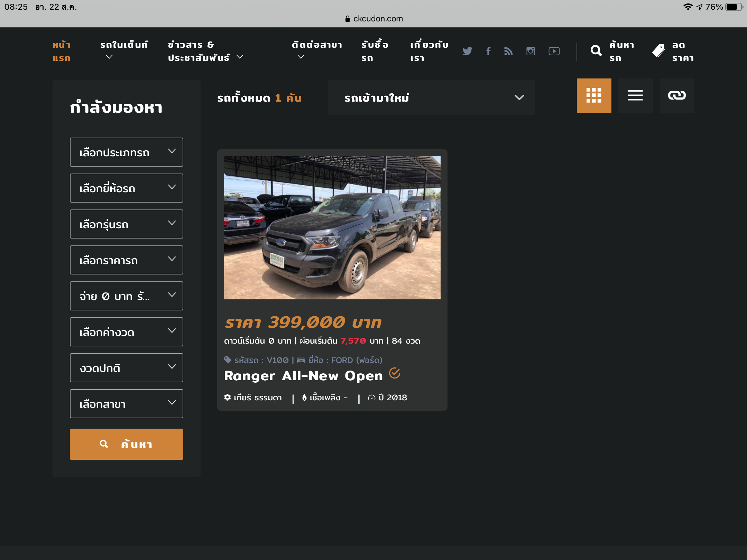
Task: Open the YouTube icon link
Action: tap(554, 51)
